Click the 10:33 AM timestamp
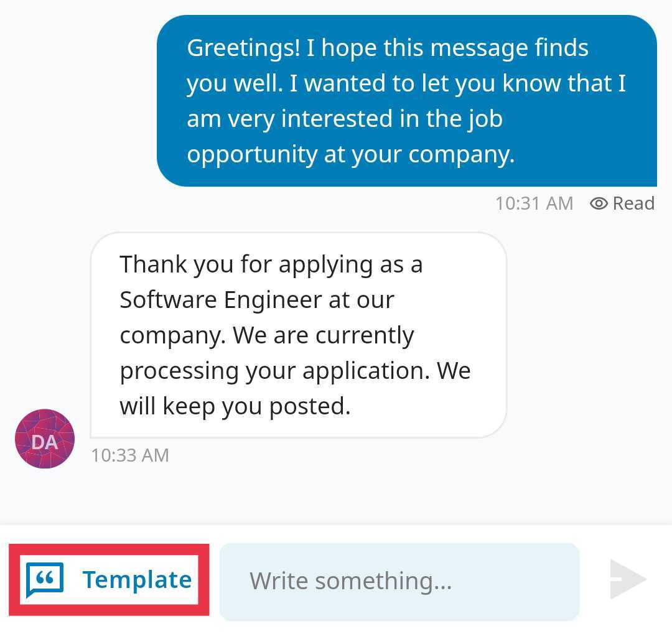This screenshot has height=634, width=672. [x=130, y=455]
